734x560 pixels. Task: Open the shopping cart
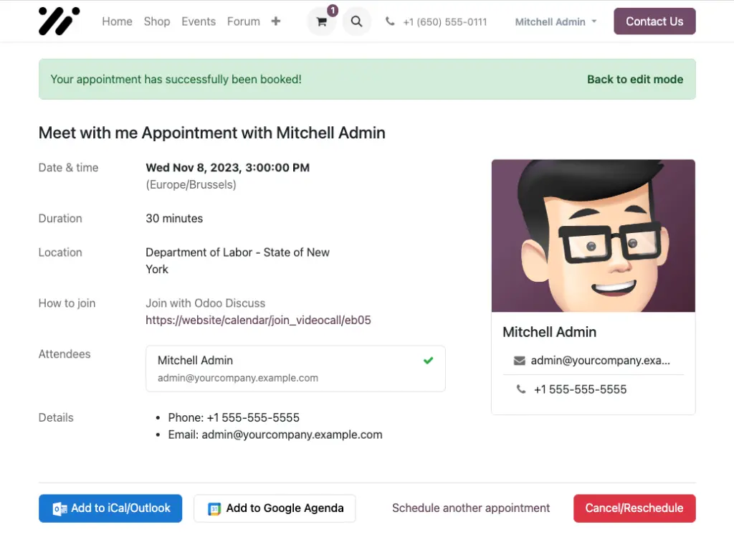321,22
